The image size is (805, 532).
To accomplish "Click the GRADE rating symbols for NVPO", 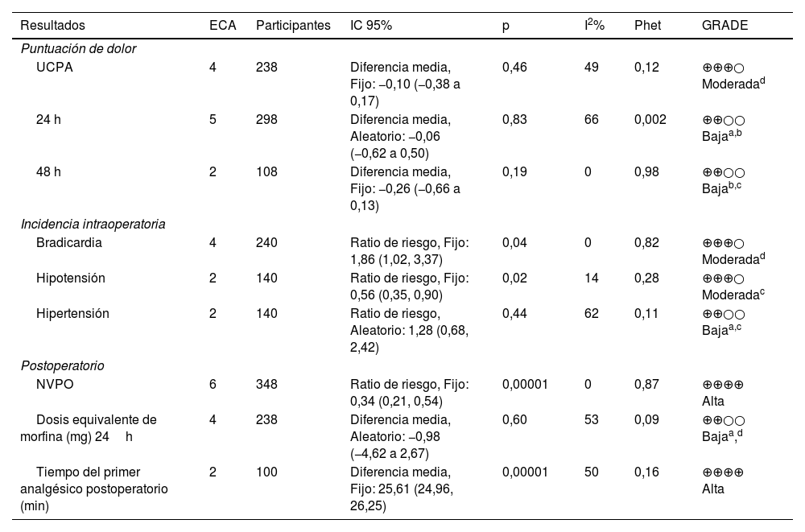I will (723, 385).
